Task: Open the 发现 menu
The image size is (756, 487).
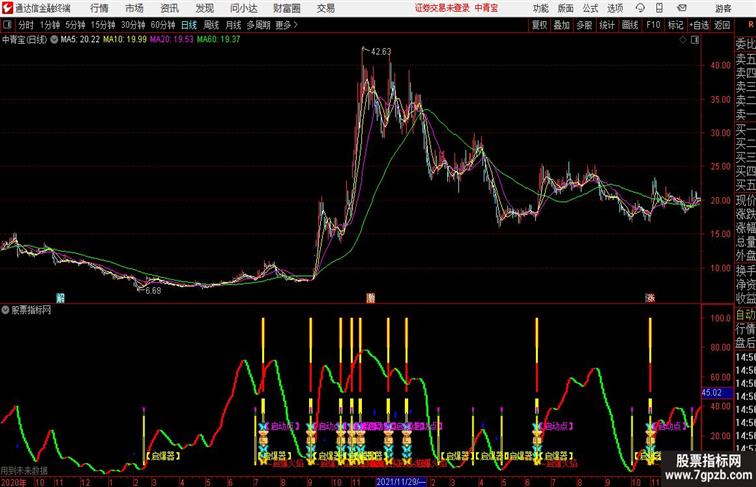Action: point(205,8)
